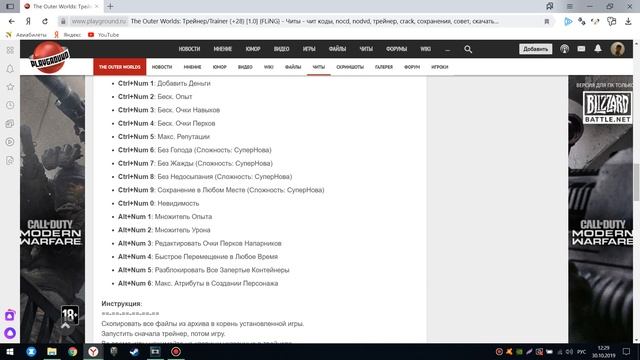Open a new tab with the plus button
Screen dimensions: 640x360
(110, 6)
